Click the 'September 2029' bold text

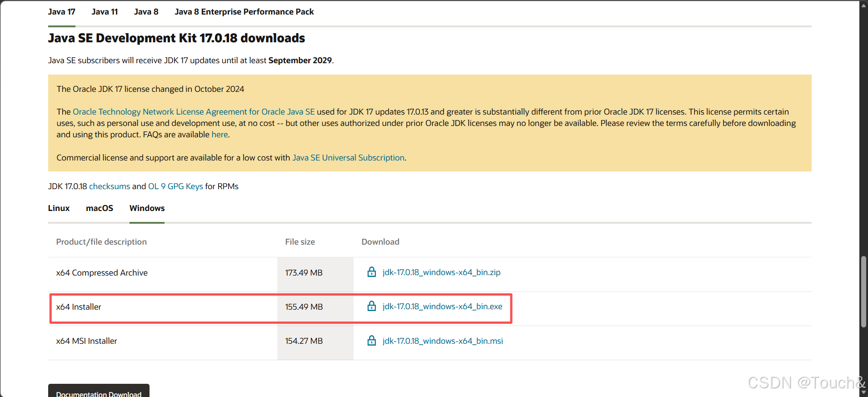pyautogui.click(x=300, y=60)
